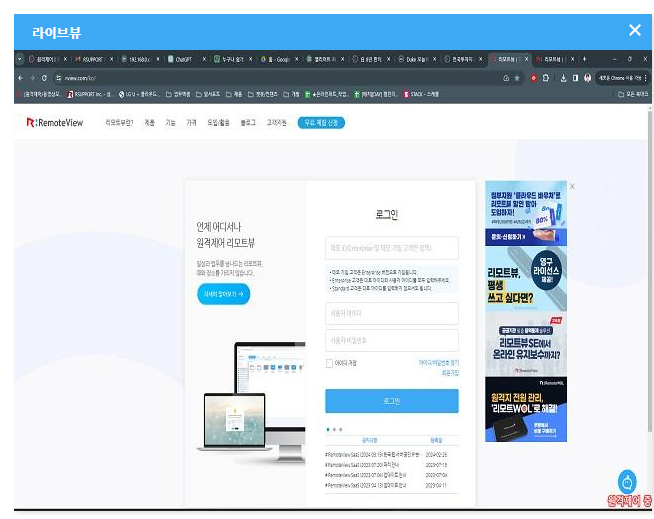Viewport: 654px width, 519px height.
Task: Go back with the browser back arrow
Action: point(20,78)
